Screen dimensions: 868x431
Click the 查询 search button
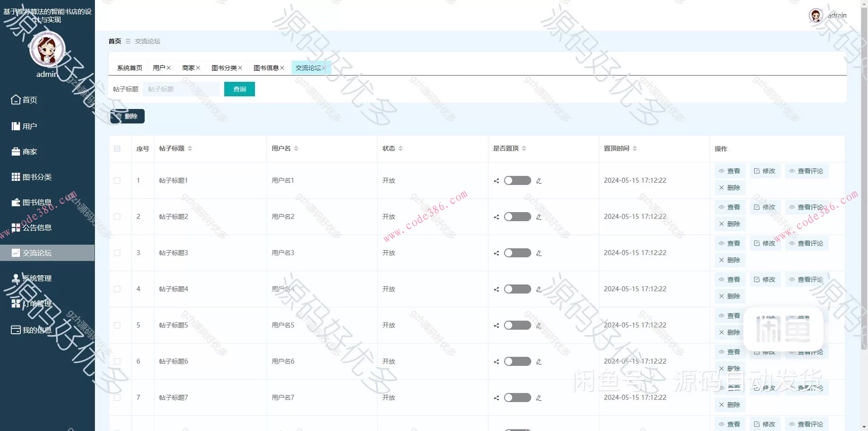pyautogui.click(x=240, y=89)
